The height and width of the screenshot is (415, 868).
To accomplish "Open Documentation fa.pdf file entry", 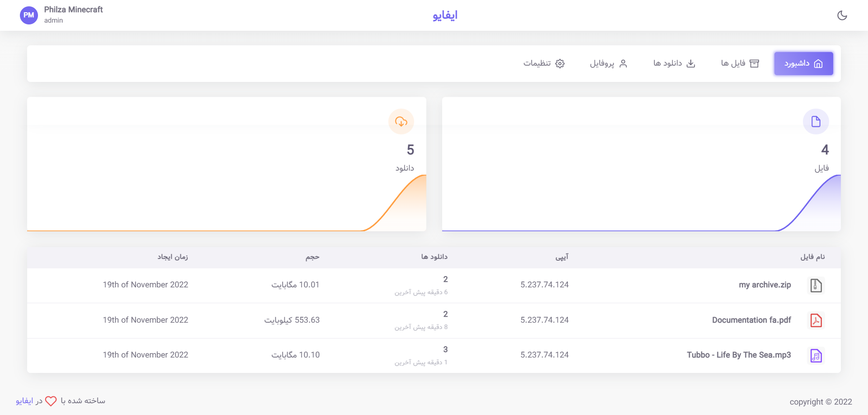I will tap(751, 320).
